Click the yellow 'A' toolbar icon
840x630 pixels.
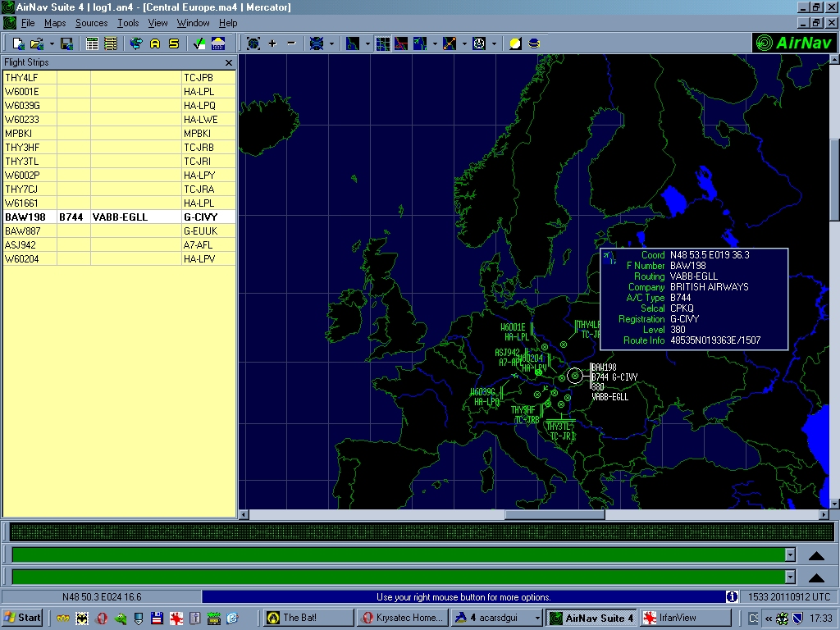155,43
